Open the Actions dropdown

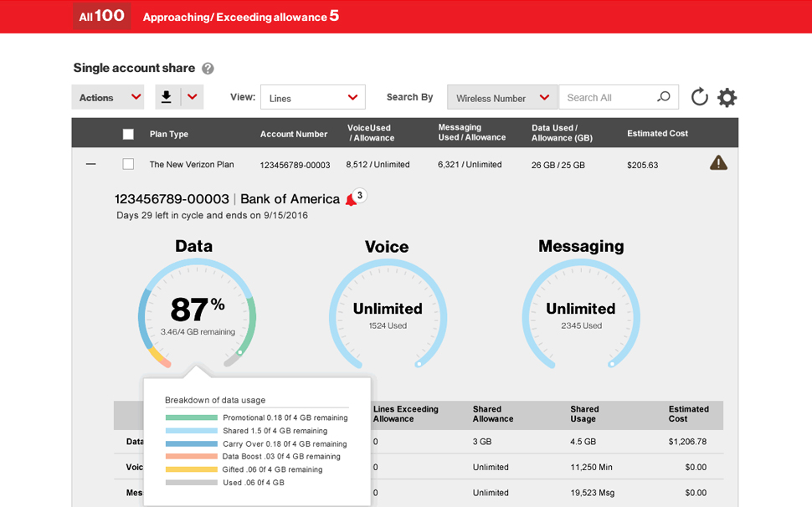[x=108, y=97]
